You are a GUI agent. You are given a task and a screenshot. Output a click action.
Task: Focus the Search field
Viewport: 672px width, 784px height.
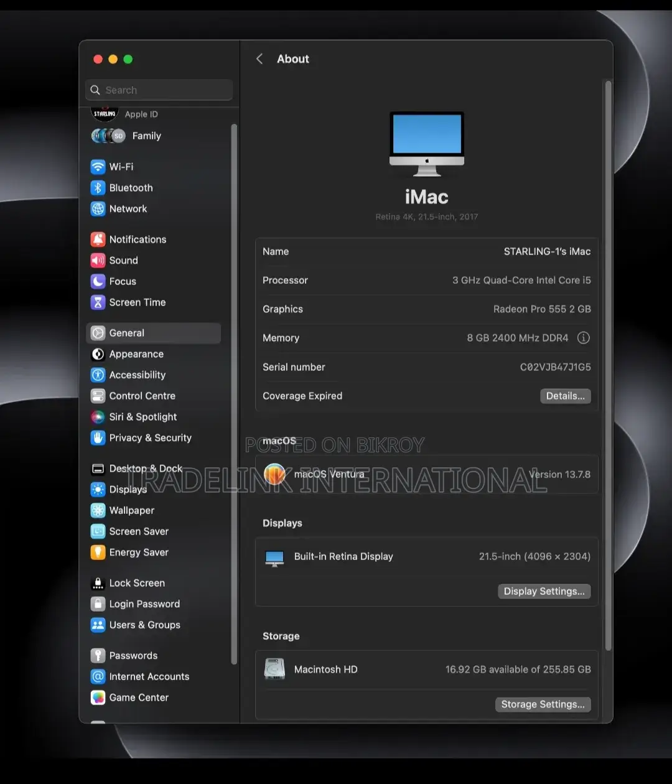tap(159, 90)
